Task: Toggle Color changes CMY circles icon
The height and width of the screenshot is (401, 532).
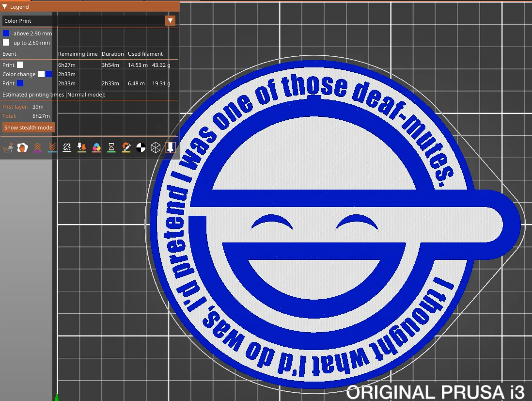Action: point(96,147)
